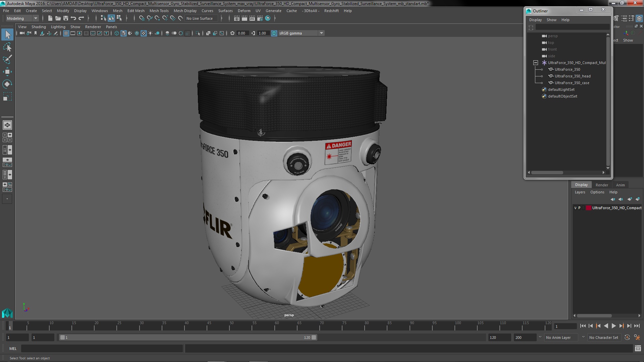Pick the Paint selection tool
Screen dimensions: 644x362
[7, 59]
